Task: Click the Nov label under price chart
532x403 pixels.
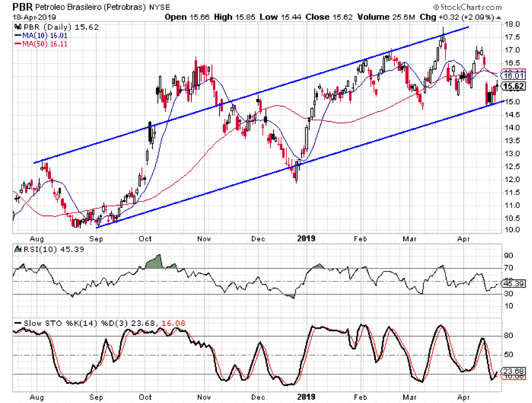Action: [204, 239]
